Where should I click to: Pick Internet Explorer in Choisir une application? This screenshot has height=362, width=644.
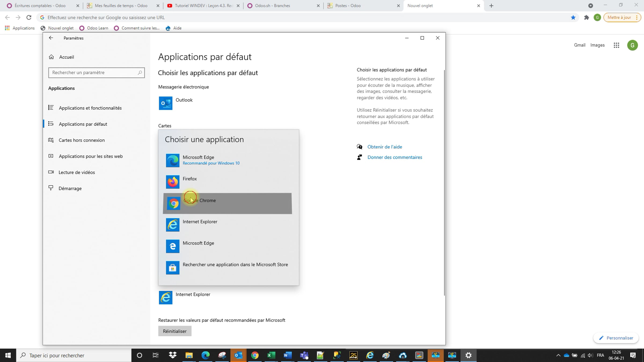[227, 225]
